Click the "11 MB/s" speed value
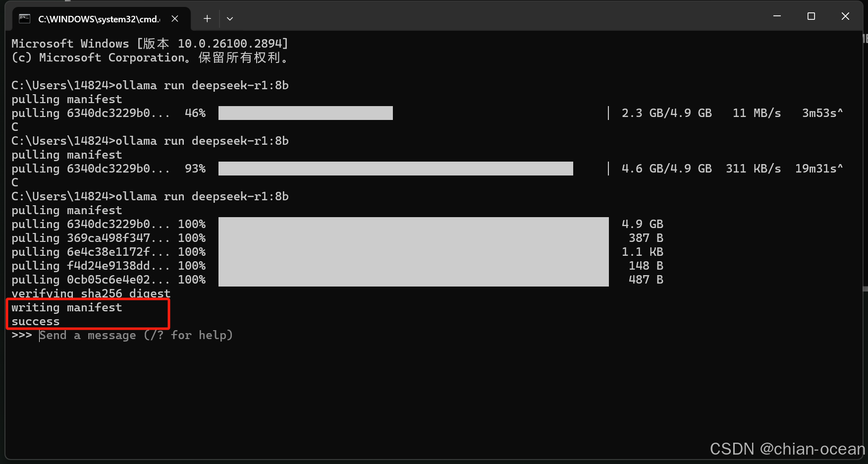This screenshot has height=464, width=868. coord(757,113)
